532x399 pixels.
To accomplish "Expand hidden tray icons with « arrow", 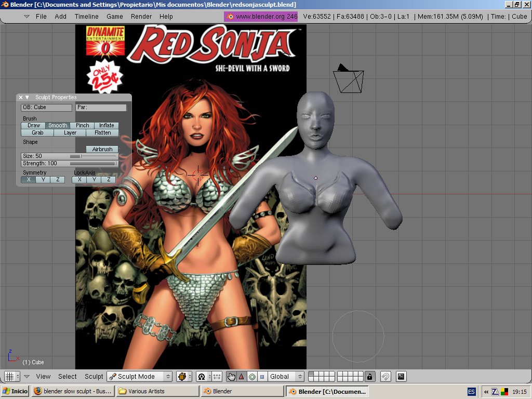I will pyautogui.click(x=486, y=392).
